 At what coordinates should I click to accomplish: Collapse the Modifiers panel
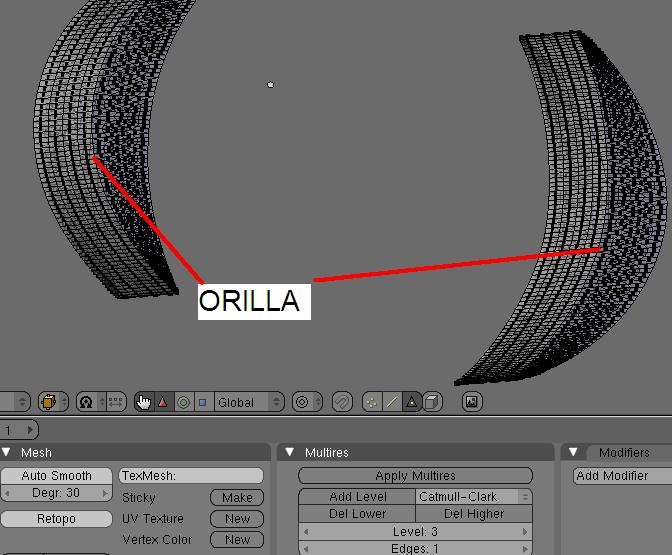point(573,452)
